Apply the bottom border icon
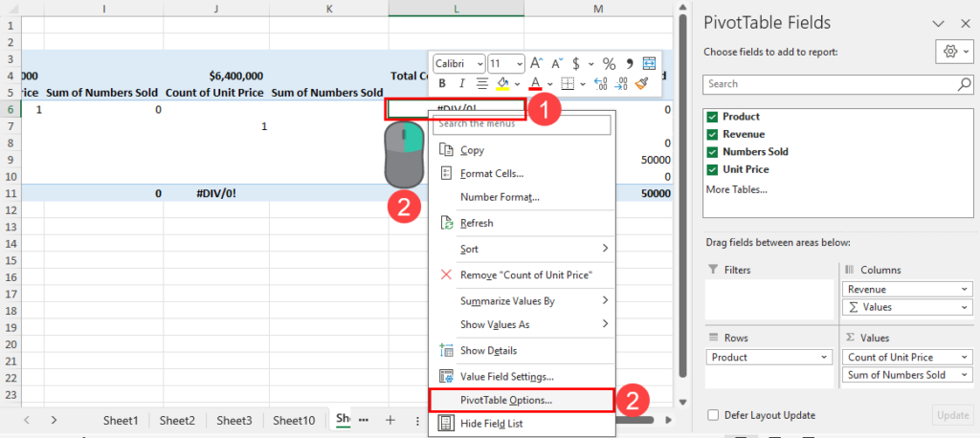The height and width of the screenshot is (438, 980). [568, 83]
